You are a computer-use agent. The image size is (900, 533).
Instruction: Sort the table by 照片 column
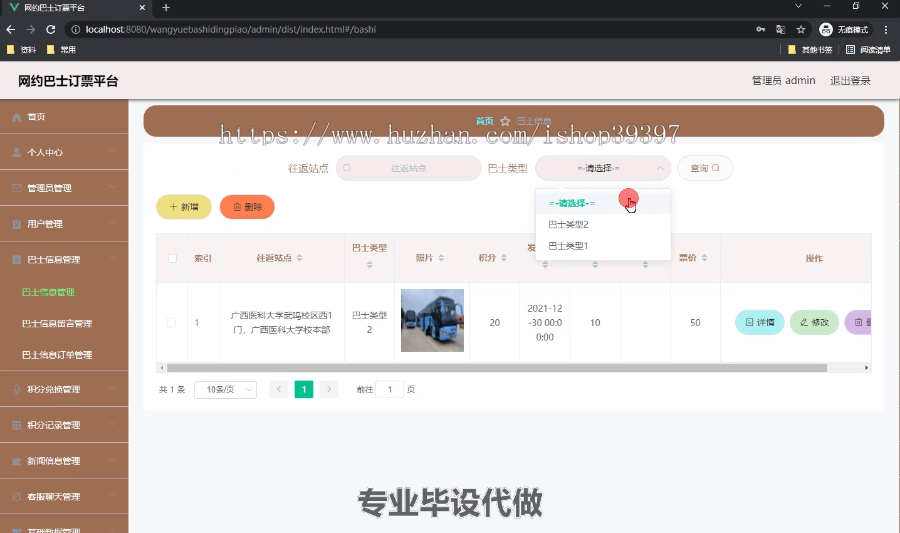click(441, 258)
